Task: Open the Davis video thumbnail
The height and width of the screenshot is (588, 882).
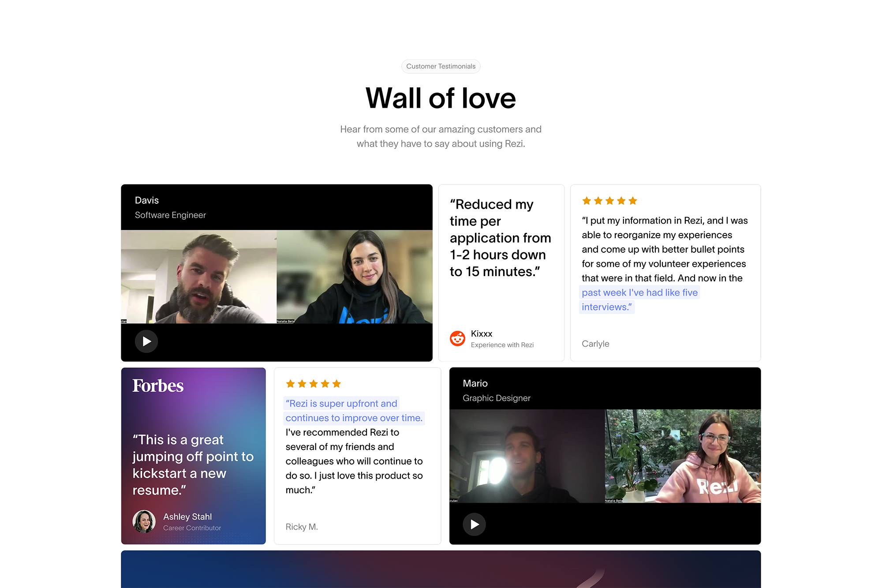Action: (277, 277)
